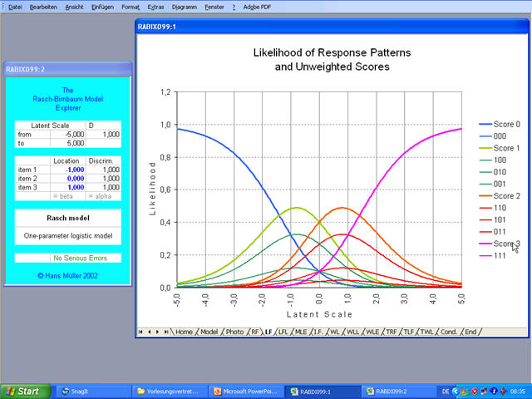The height and width of the screenshot is (399, 532).
Task: Click the next-sheet navigation arrow
Action: 158,332
